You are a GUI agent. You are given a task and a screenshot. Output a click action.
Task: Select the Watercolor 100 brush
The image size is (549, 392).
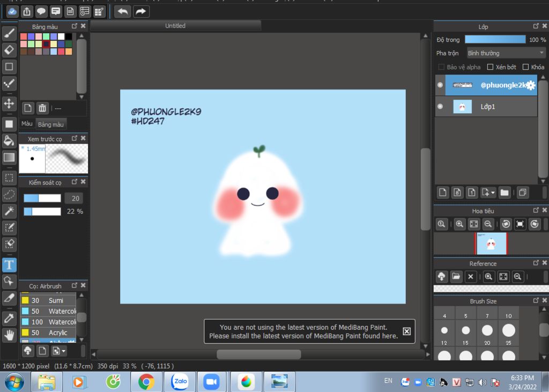pos(48,322)
